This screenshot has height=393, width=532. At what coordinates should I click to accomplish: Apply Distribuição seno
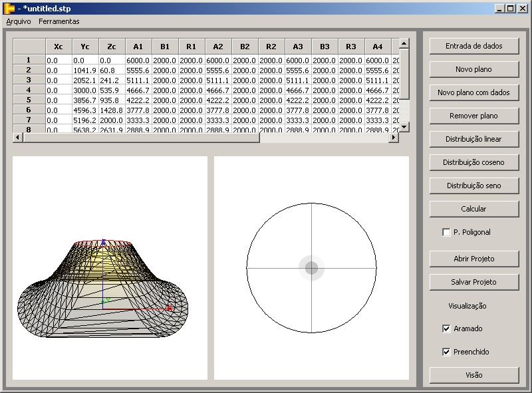pyautogui.click(x=473, y=186)
